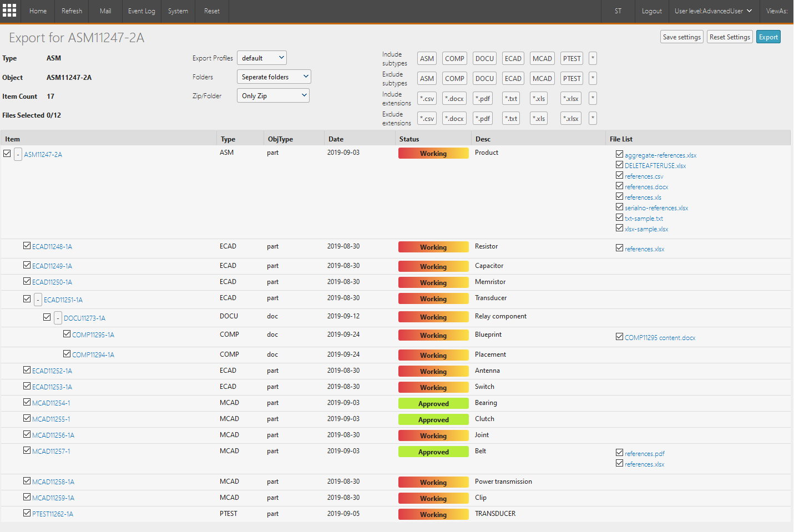
Task: Click the ST menu item
Action: coord(618,11)
